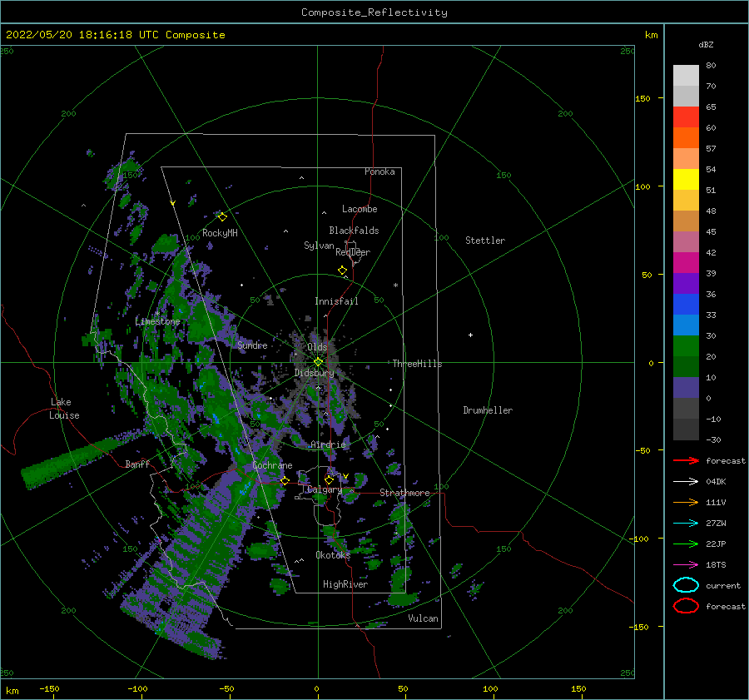Click the Airdrie label
This screenshot has height=700, width=749.
(x=328, y=444)
